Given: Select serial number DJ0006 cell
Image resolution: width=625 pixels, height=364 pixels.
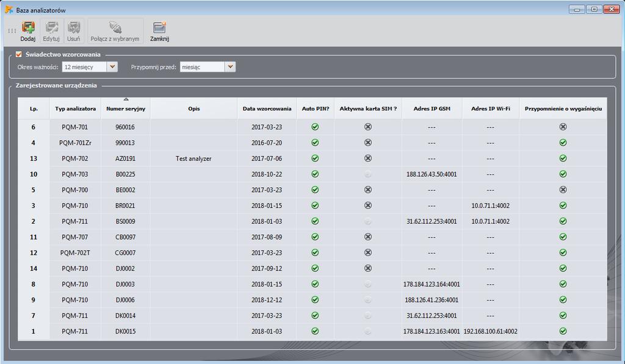Looking at the screenshot, I should (125, 300).
